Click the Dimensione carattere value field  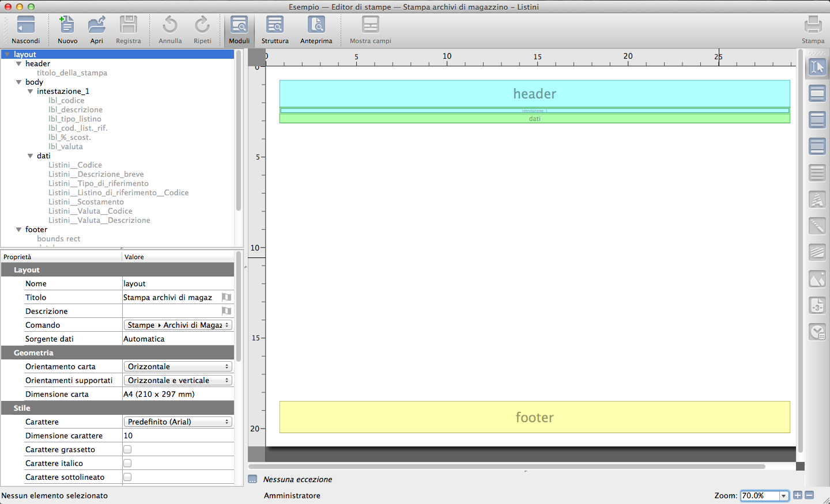click(178, 435)
